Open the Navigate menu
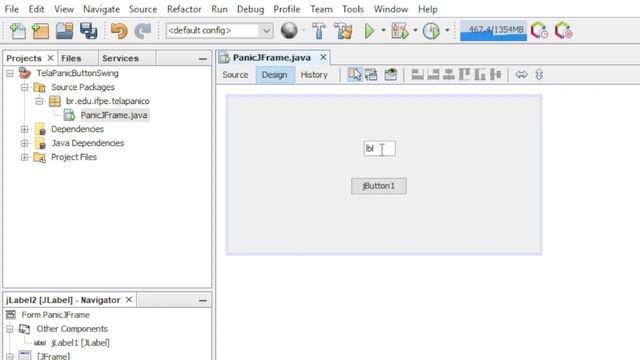The image size is (640, 360). (x=101, y=9)
